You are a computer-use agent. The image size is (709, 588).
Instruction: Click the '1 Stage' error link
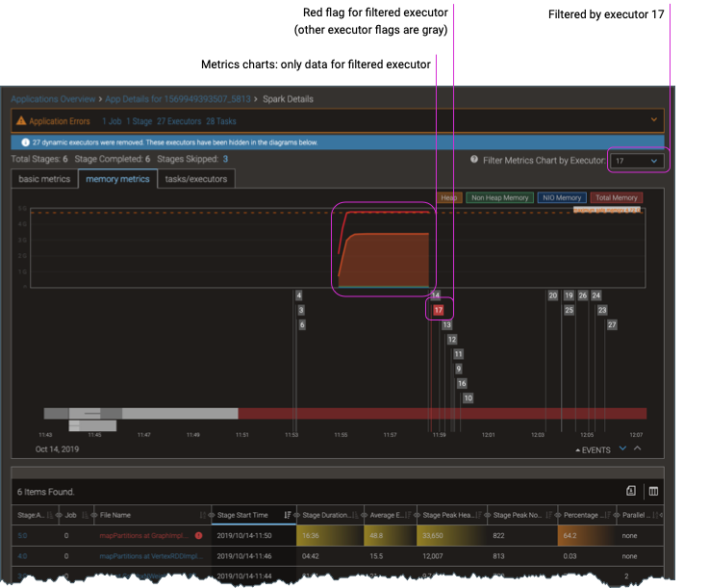pyautogui.click(x=139, y=121)
